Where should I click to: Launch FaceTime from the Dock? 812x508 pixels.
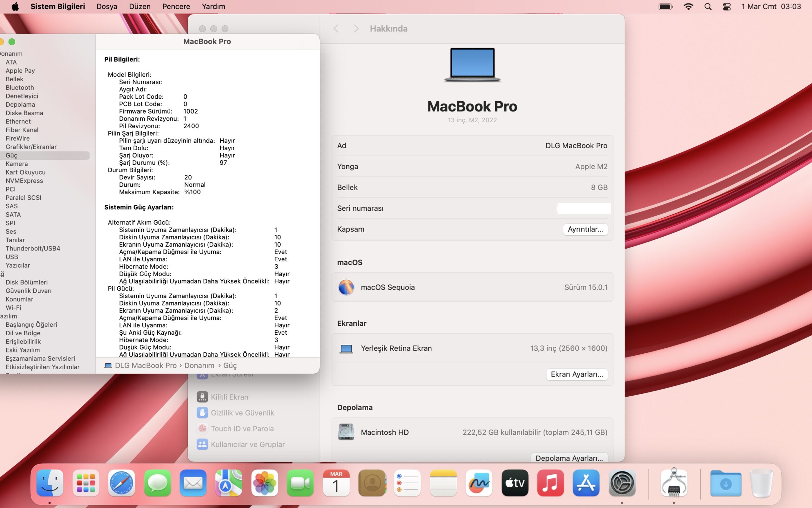tap(300, 483)
